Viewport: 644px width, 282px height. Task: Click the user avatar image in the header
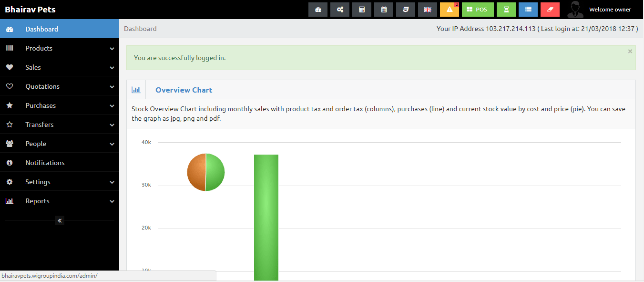click(x=575, y=10)
